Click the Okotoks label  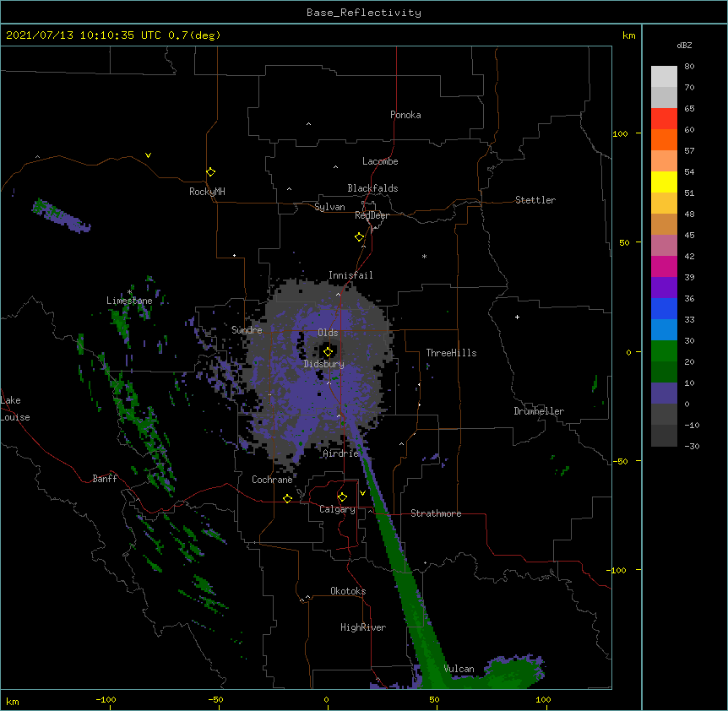348,591
